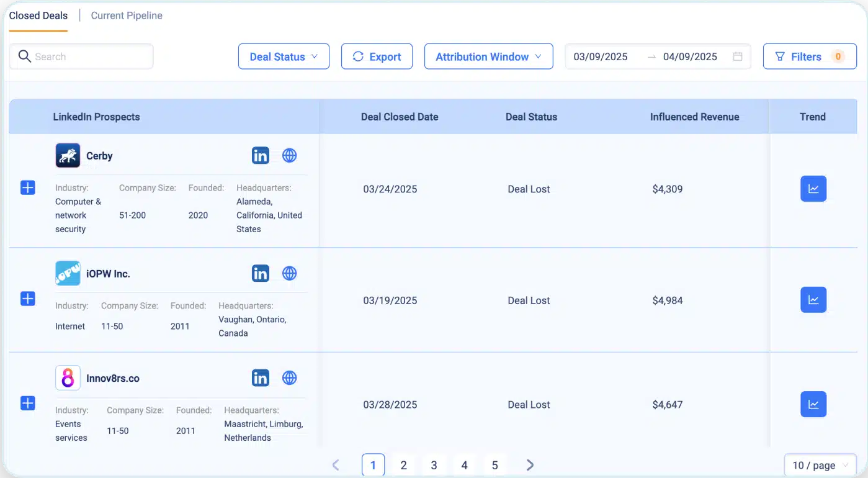The height and width of the screenshot is (478, 868).
Task: Click the globe icon for Innov8rs.co
Action: (289, 378)
